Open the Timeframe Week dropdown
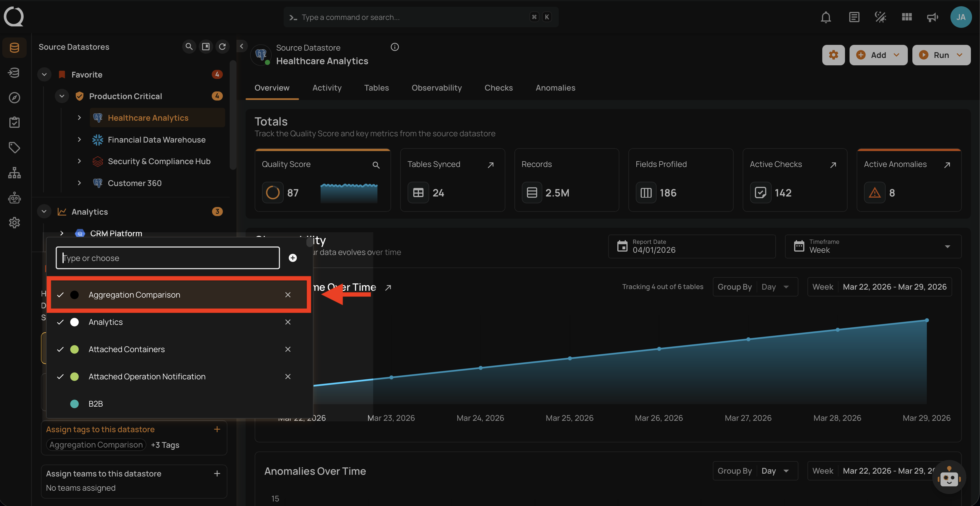Image resolution: width=980 pixels, height=506 pixels. 873,246
